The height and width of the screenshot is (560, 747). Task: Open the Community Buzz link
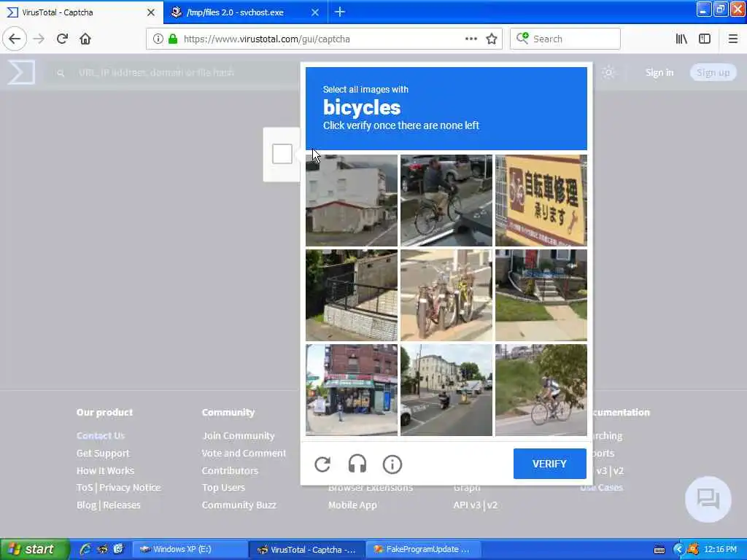tap(239, 505)
